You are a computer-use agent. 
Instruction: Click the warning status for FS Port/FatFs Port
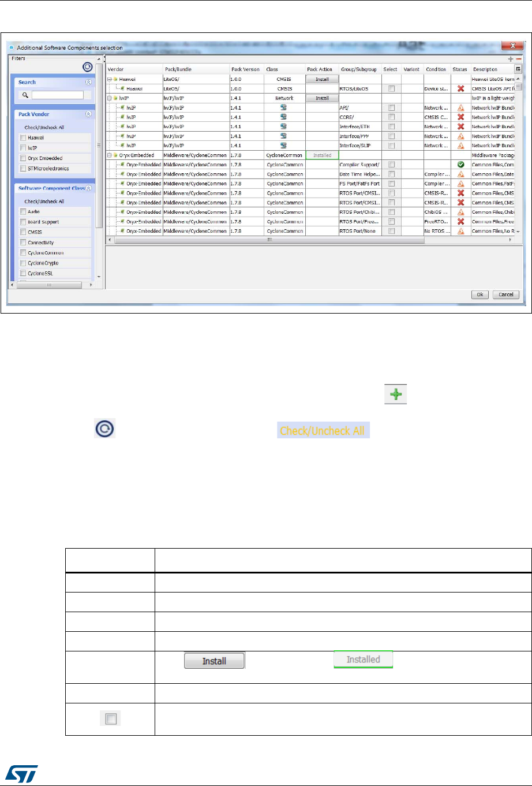tap(460, 184)
